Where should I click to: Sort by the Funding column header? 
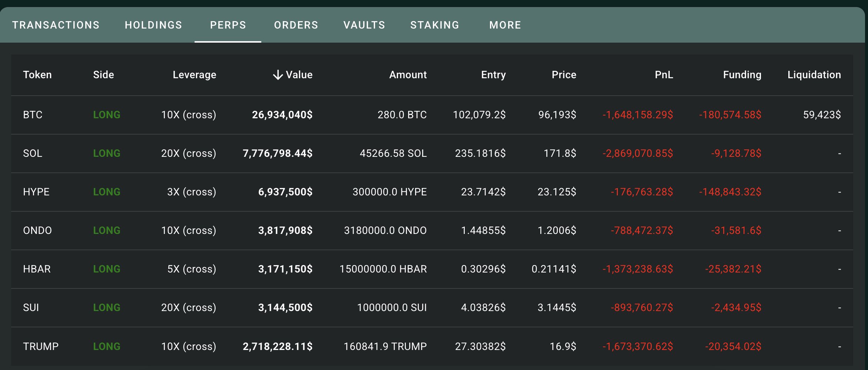point(742,75)
